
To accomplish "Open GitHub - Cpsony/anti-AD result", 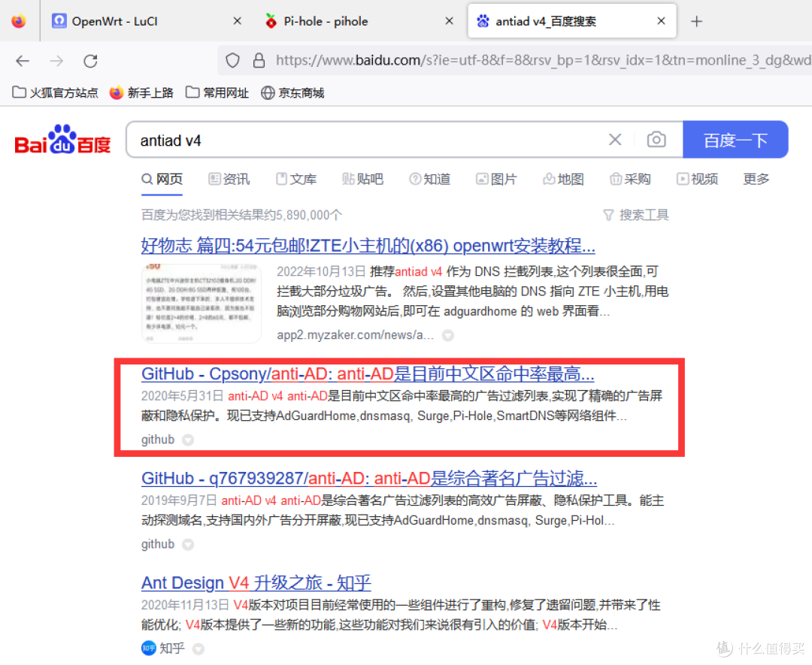I will pos(368,373).
